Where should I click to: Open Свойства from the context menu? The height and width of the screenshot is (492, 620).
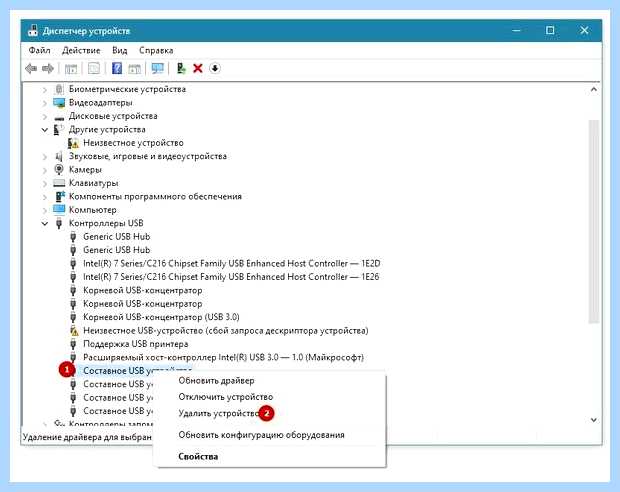point(198,456)
